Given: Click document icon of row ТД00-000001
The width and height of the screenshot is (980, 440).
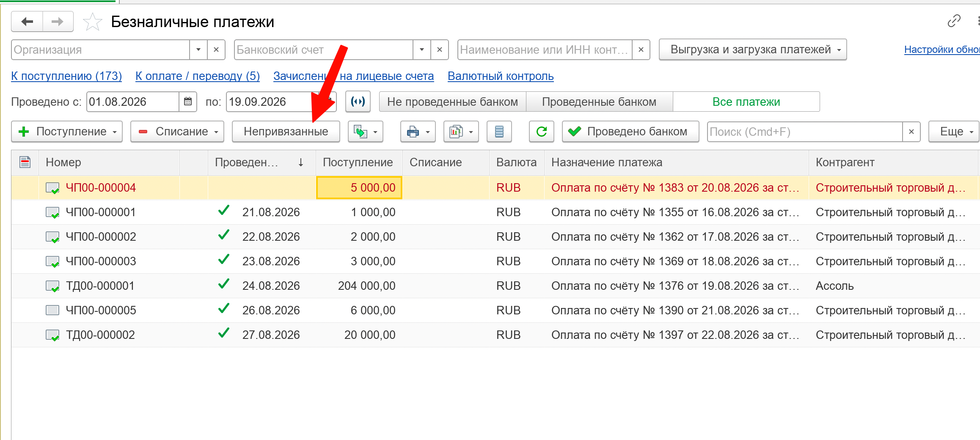Looking at the screenshot, I should point(52,286).
